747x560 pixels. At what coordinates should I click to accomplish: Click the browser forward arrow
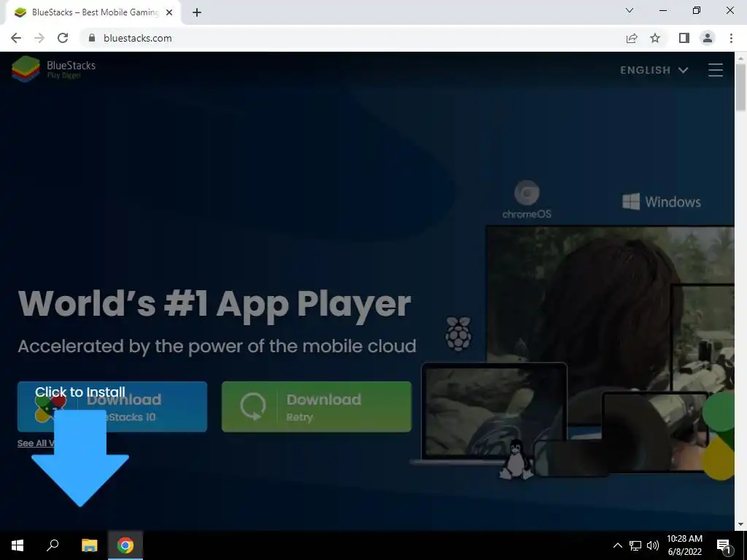coord(39,38)
